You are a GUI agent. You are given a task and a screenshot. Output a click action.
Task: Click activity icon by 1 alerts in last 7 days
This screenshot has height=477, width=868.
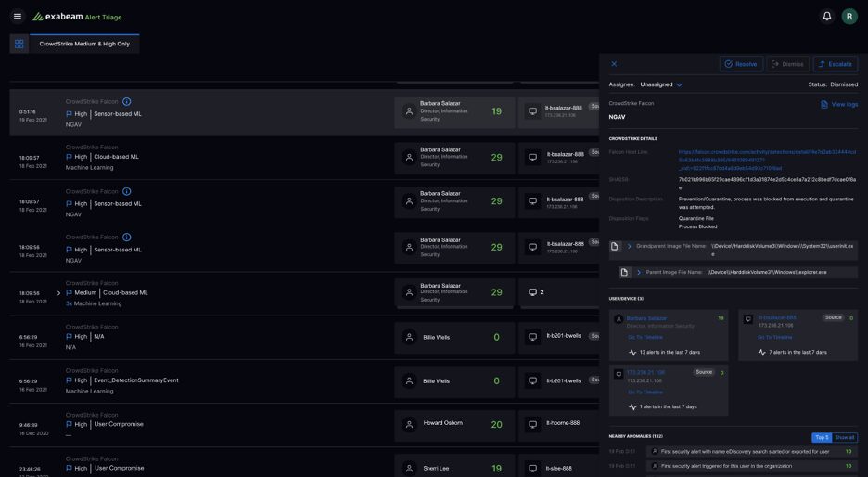click(632, 406)
